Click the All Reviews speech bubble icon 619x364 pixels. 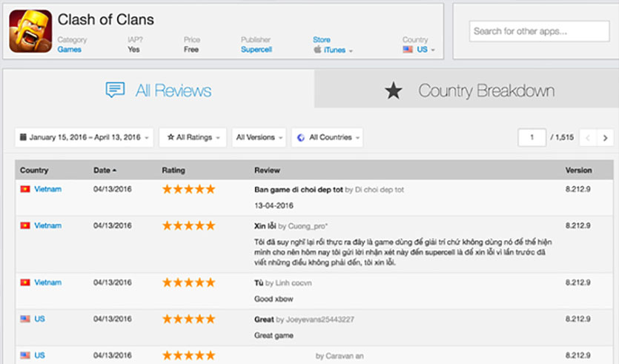tap(115, 90)
